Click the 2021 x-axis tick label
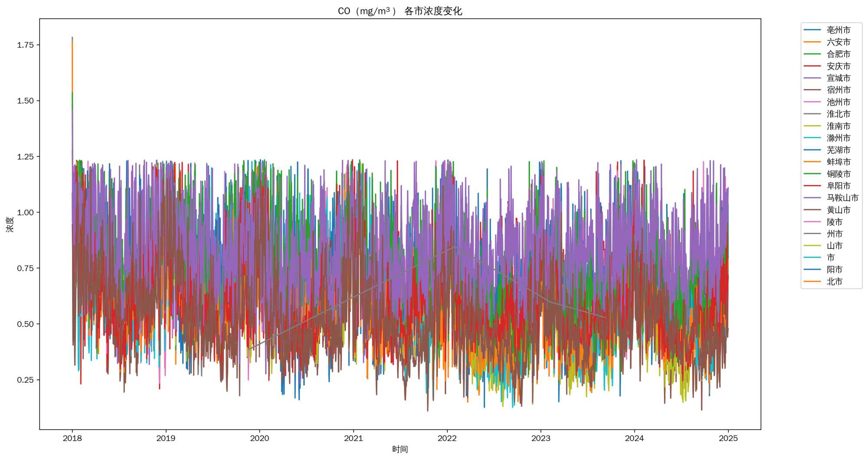Image resolution: width=868 pixels, height=459 pixels. pyautogui.click(x=353, y=438)
